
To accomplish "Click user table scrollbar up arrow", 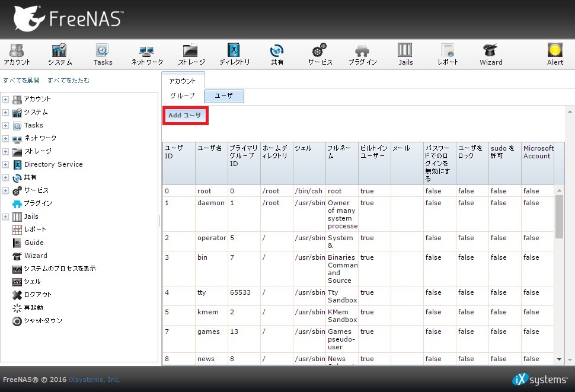I will 559,191.
